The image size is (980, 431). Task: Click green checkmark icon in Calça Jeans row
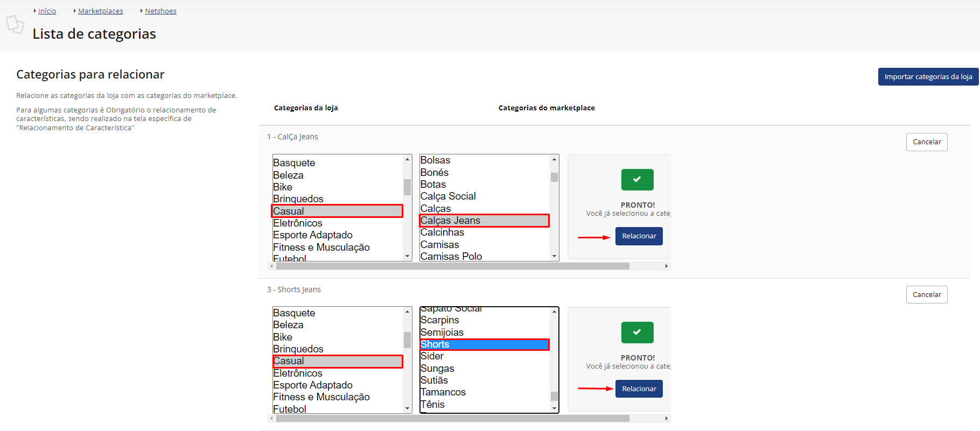click(x=637, y=180)
